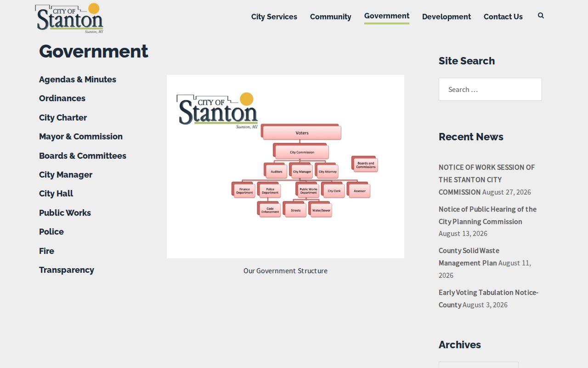This screenshot has width=588, height=368.
Task: Open Notice of Work Session news article
Action: 486,179
